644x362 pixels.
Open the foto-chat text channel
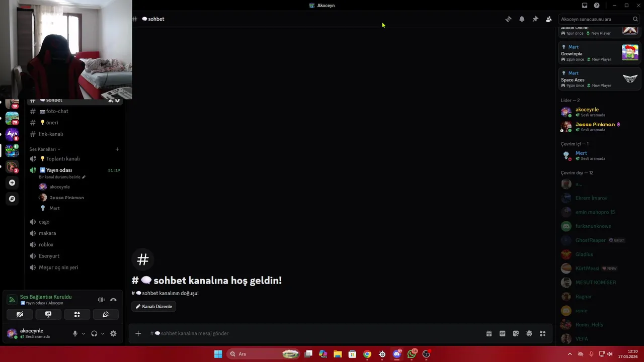tap(75, 111)
